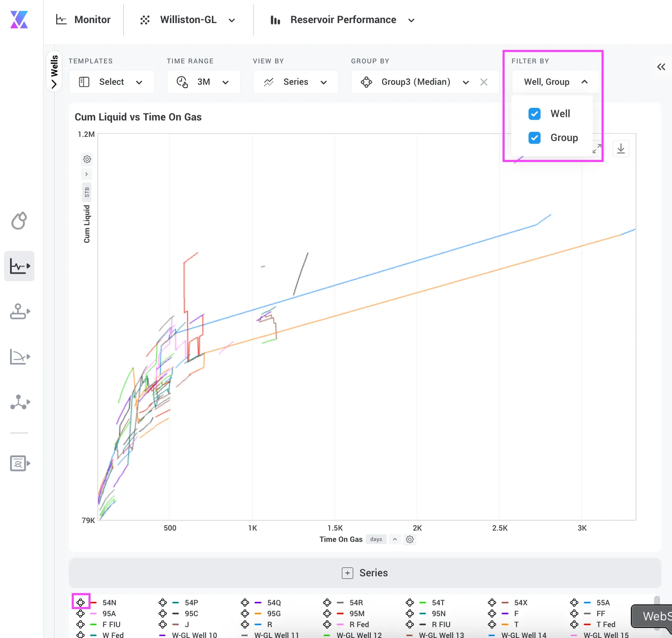Open the View By Series dropdown
The height and width of the screenshot is (638, 672).
click(296, 82)
